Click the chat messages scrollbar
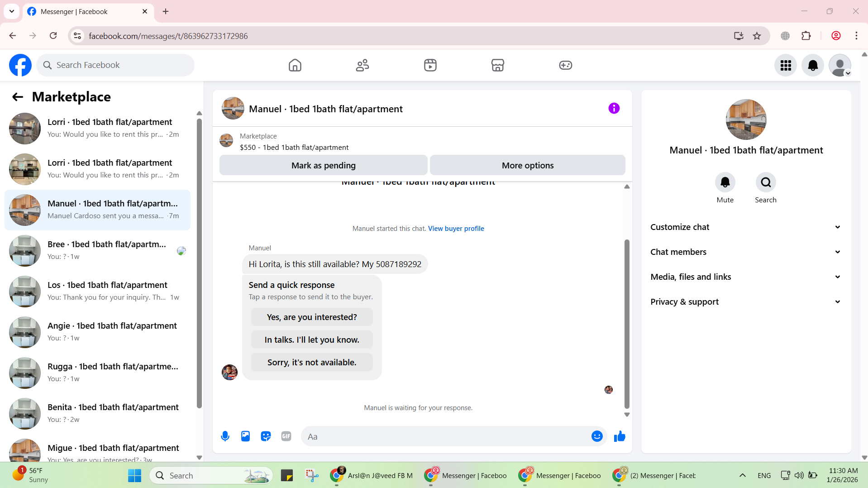The height and width of the screenshot is (488, 868). [x=627, y=324]
